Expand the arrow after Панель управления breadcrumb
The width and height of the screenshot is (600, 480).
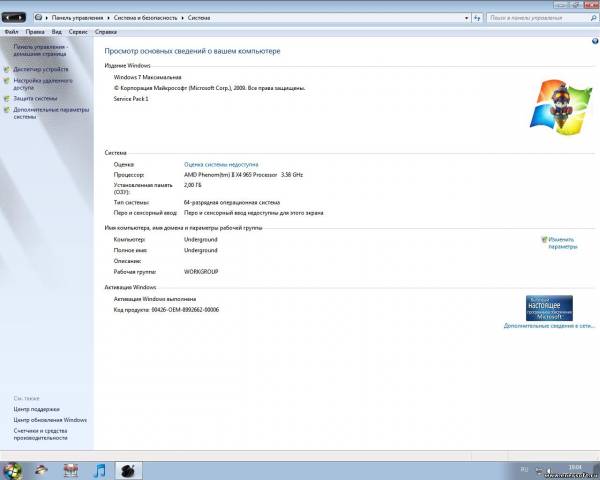click(108, 18)
